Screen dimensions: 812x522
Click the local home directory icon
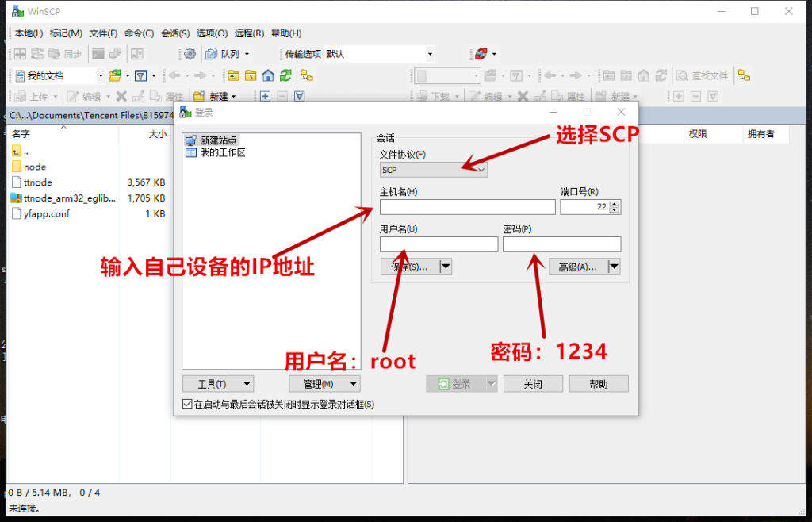tap(268, 75)
